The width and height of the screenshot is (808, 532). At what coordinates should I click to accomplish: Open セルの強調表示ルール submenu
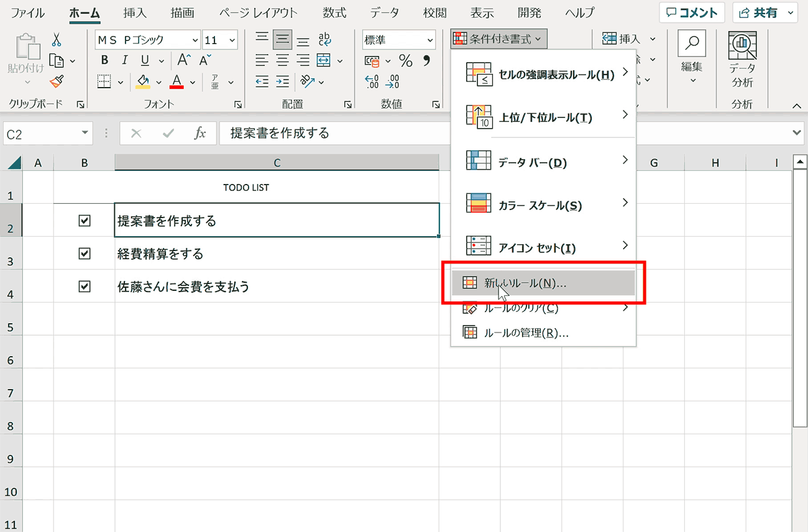pos(544,75)
